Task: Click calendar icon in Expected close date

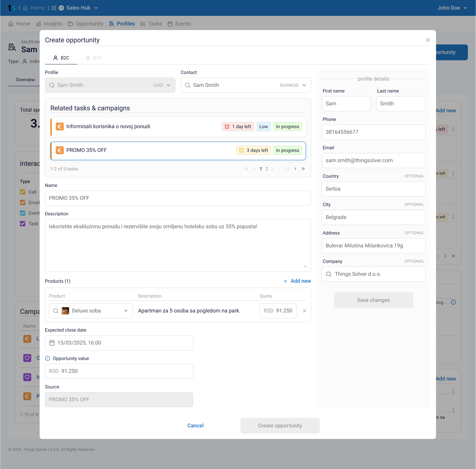Action: pos(52,343)
